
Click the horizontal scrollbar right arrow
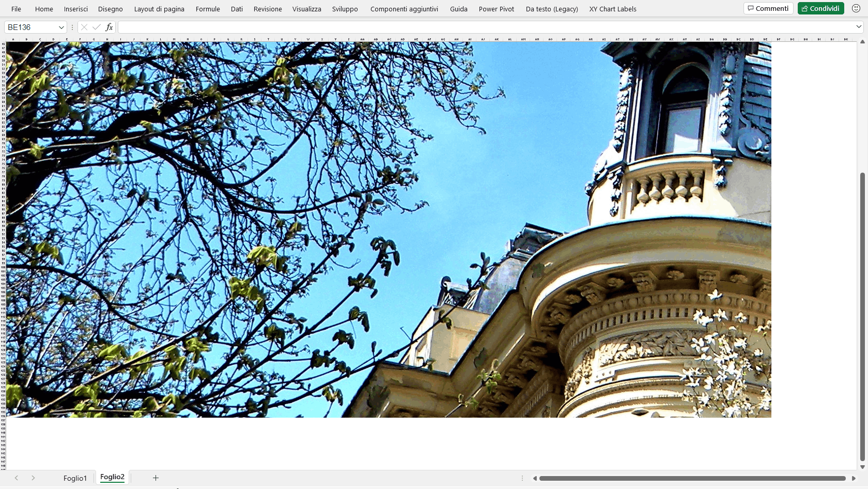tap(854, 478)
